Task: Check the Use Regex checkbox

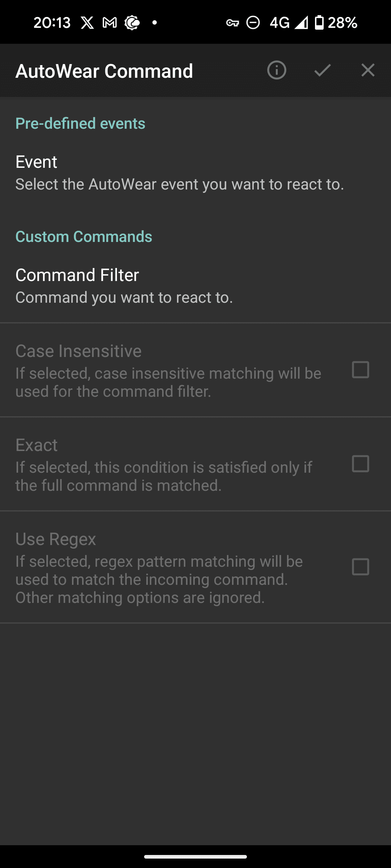Action: pyautogui.click(x=361, y=567)
